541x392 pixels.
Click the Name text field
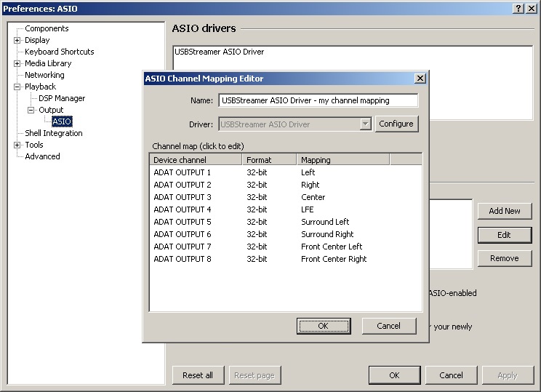318,100
